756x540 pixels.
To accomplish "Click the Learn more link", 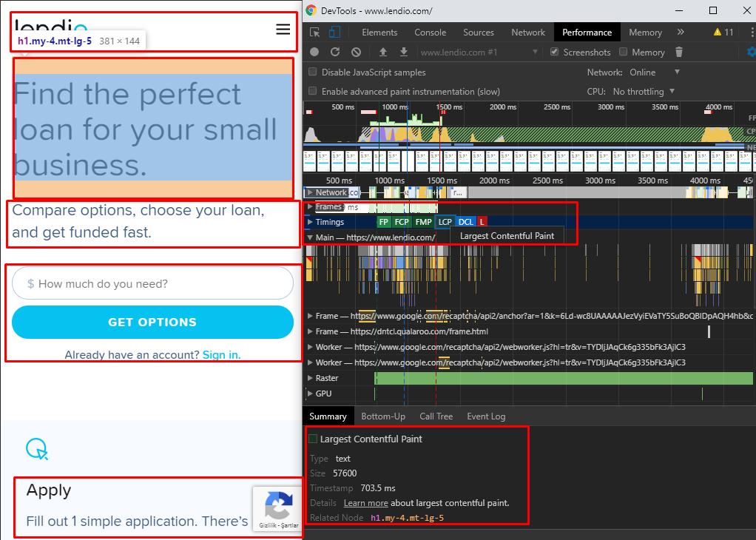I will coord(365,503).
